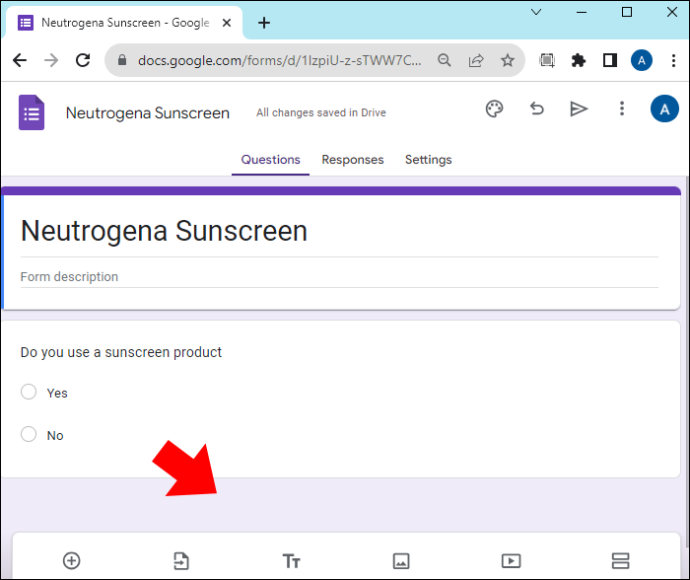Open the Extensions puzzle piece menu
Viewport: 690px width, 580px height.
point(578,60)
